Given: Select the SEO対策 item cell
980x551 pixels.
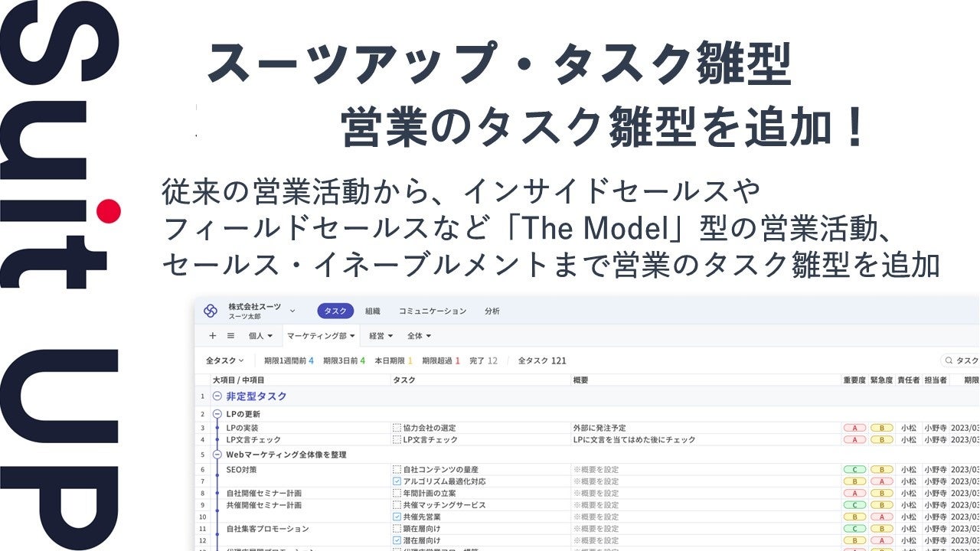Looking at the screenshot, I should pos(242,469).
